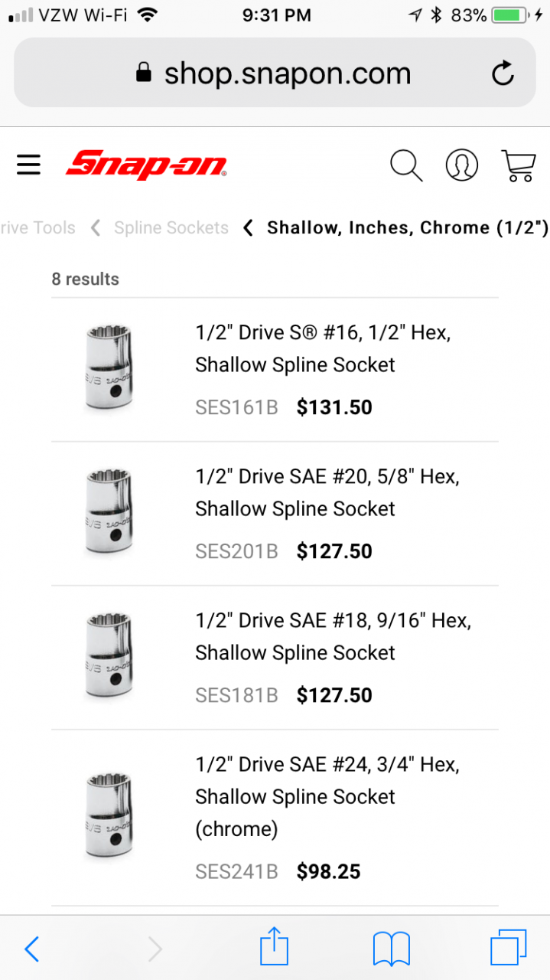This screenshot has width=550, height=980.
Task: Open the hamburger navigation menu
Action: [28, 165]
